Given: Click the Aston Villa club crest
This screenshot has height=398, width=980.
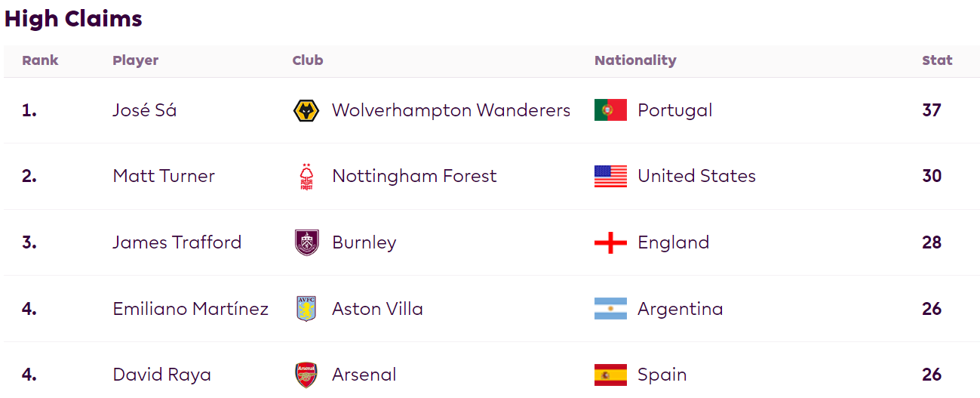Looking at the screenshot, I should (306, 309).
